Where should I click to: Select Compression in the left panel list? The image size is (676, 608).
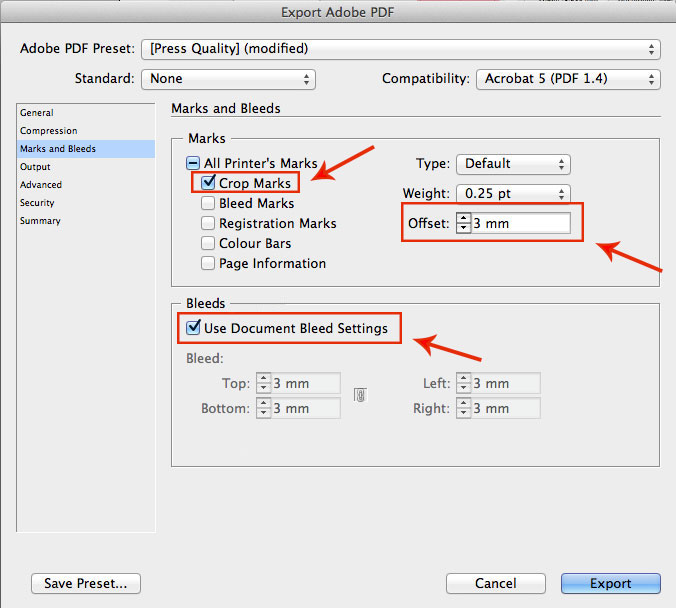click(86, 131)
